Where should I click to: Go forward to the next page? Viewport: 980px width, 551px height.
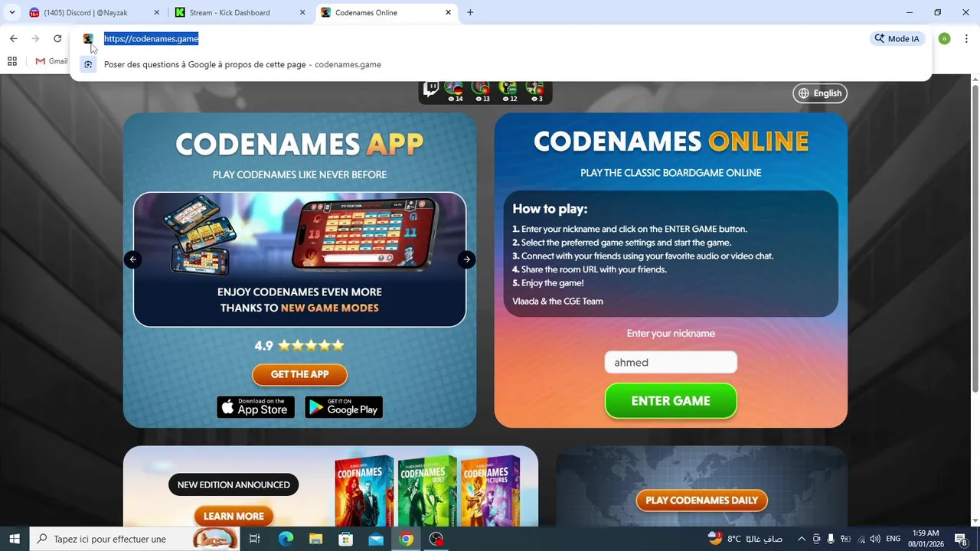click(35, 39)
